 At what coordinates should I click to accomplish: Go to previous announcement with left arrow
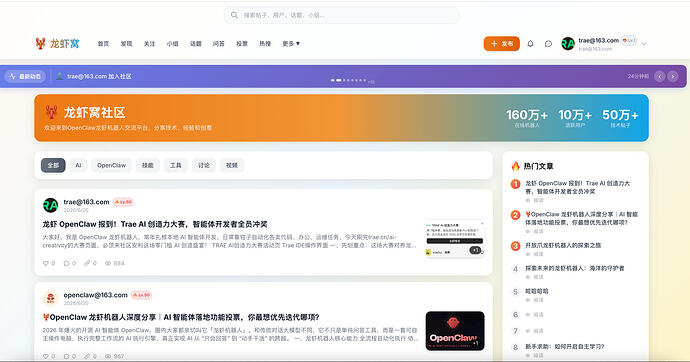pyautogui.click(x=659, y=76)
